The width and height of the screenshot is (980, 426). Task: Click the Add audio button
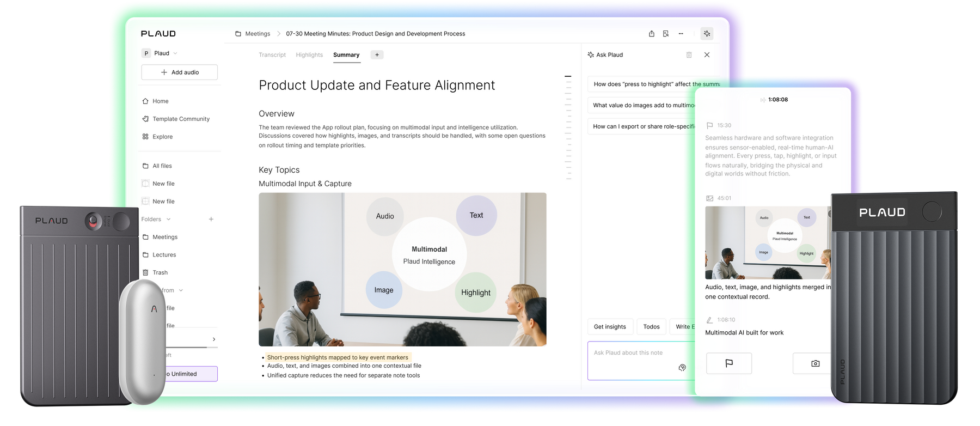pyautogui.click(x=179, y=72)
